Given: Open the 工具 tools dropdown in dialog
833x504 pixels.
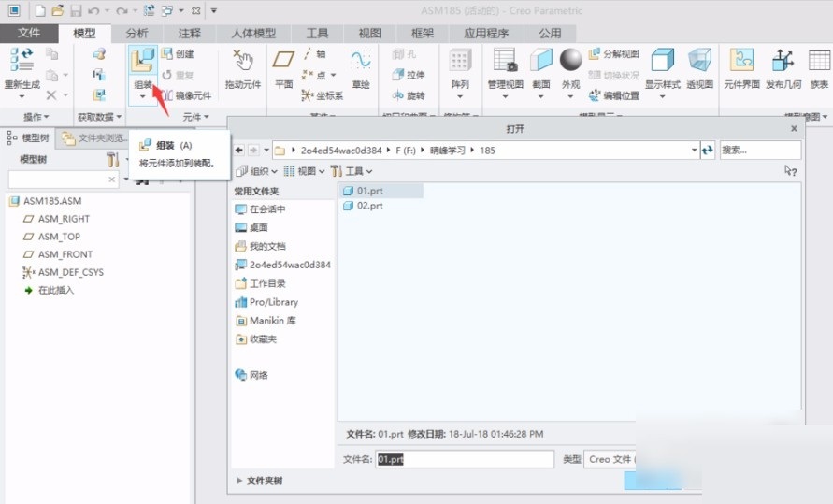Looking at the screenshot, I should tap(352, 171).
